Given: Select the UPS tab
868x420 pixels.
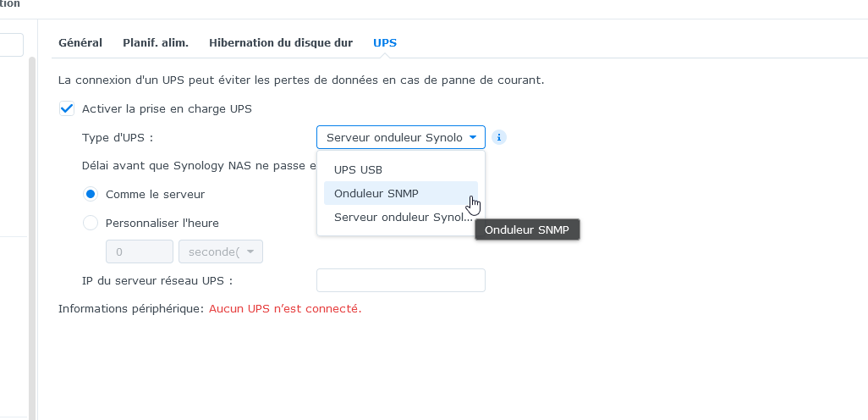Looking at the screenshot, I should 385,42.
